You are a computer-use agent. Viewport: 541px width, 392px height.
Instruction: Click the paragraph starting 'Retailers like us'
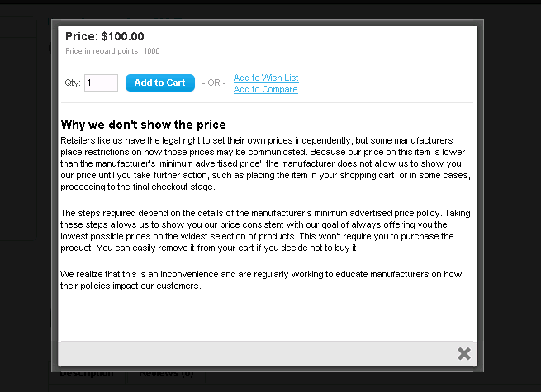(266, 163)
